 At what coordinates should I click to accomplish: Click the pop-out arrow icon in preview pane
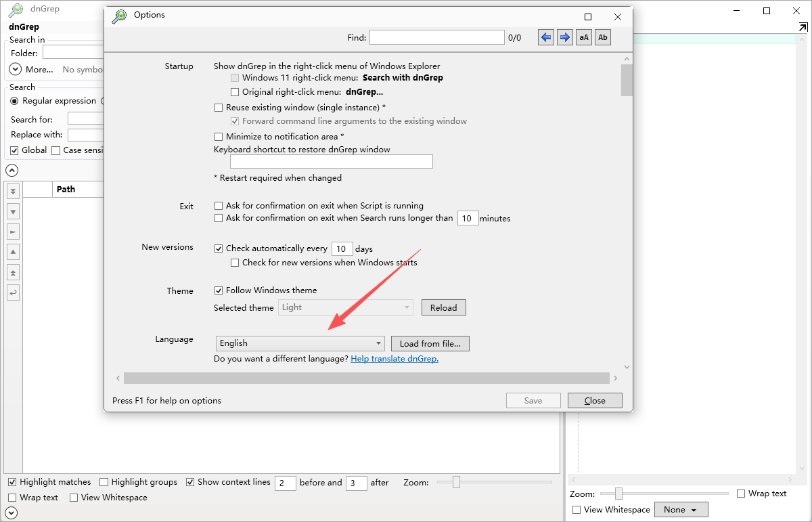[x=803, y=28]
